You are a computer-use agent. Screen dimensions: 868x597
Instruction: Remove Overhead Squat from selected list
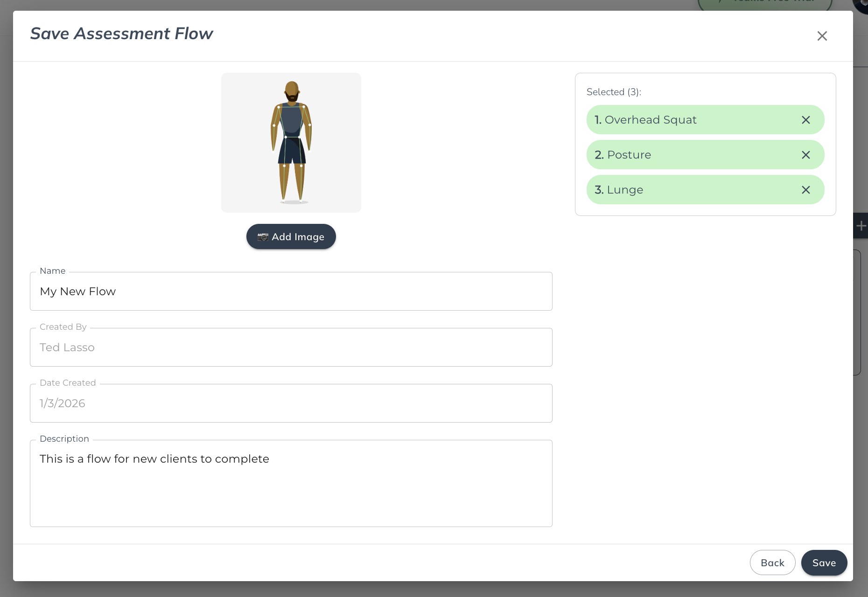805,120
